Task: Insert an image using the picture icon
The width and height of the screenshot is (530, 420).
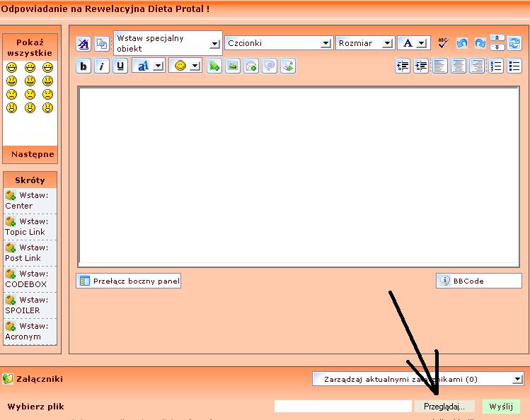Action: (232, 66)
